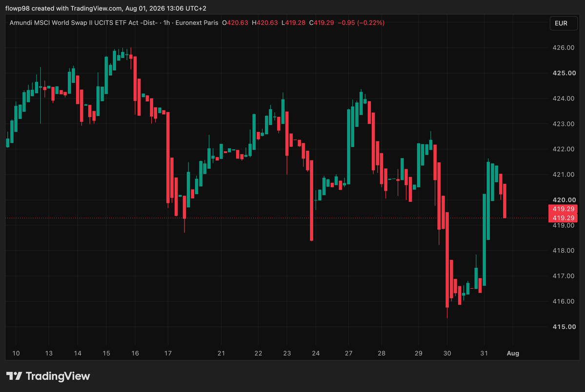The width and height of the screenshot is (585, 392).
Task: Click the Euronext Paris exchange label
Action: 197,23
